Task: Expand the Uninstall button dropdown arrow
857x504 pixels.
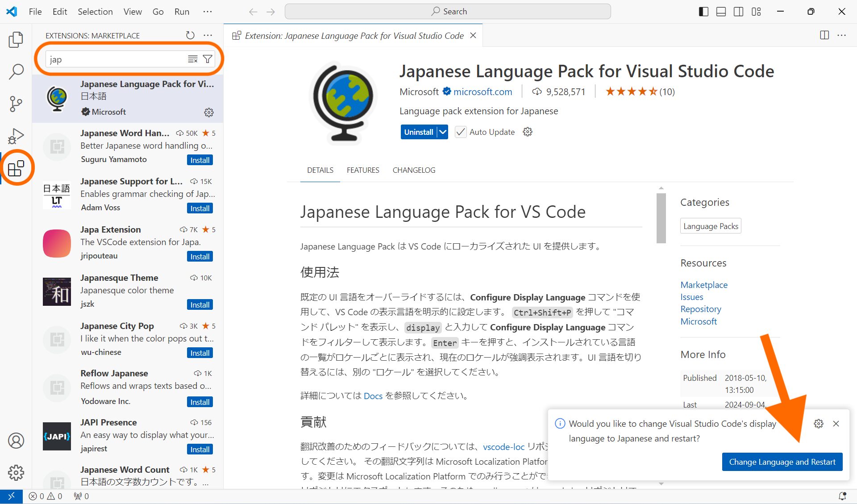Action: pyautogui.click(x=442, y=132)
